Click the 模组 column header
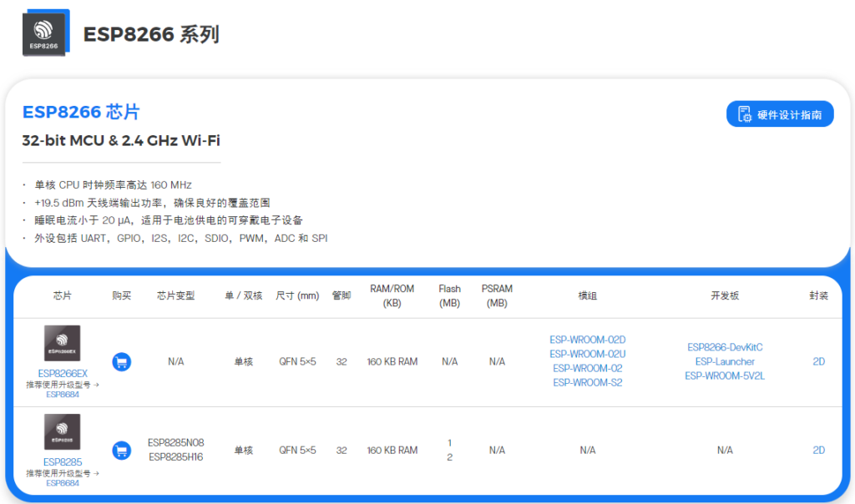 (587, 296)
